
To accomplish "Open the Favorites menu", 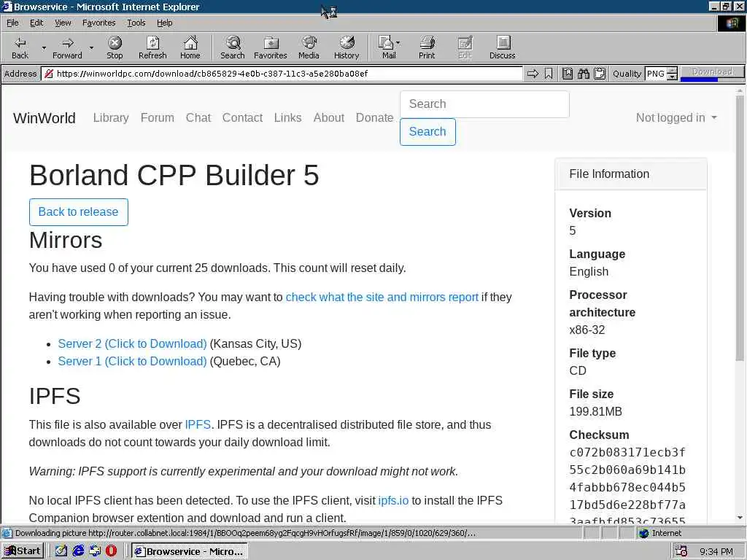I will pos(98,23).
